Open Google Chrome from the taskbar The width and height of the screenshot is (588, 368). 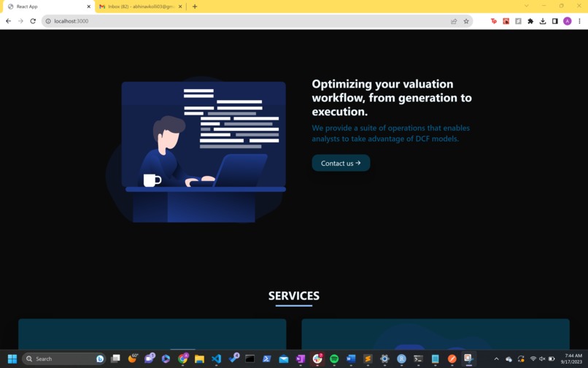pos(182,359)
